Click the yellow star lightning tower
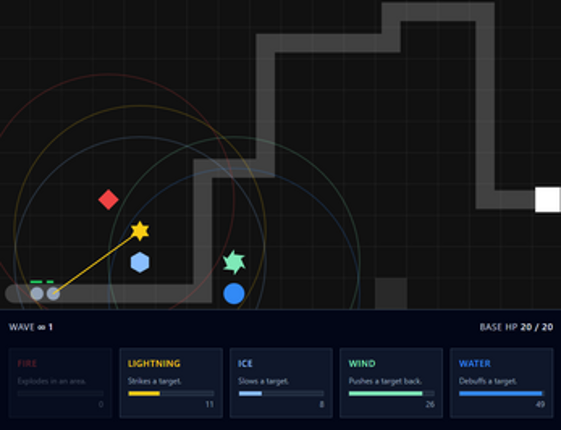 (x=140, y=231)
